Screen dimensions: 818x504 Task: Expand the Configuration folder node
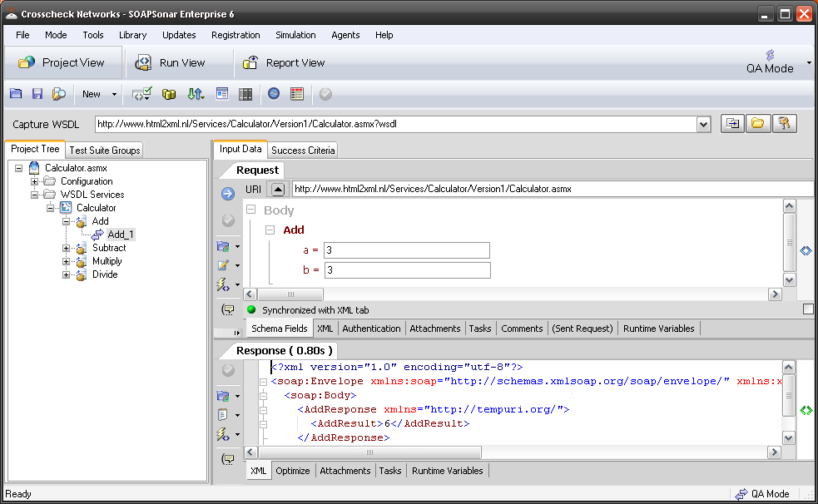pyautogui.click(x=34, y=181)
